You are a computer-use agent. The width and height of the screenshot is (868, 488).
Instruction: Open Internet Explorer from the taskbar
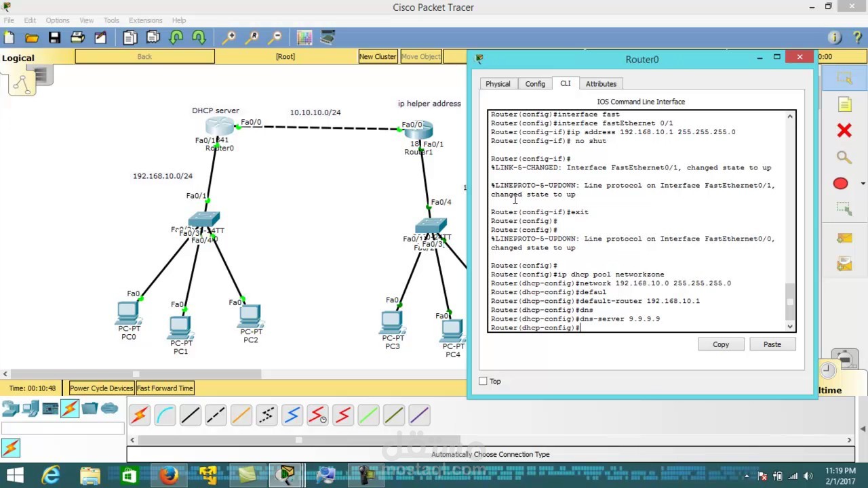click(x=51, y=475)
